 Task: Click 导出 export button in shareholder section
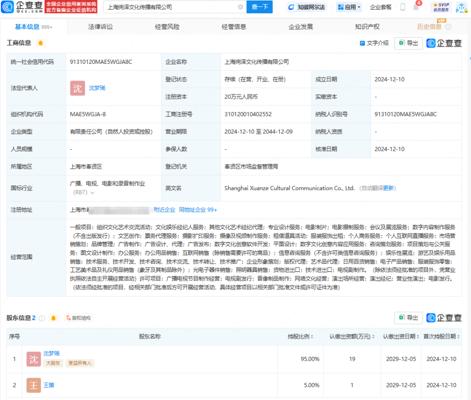click(x=408, y=318)
